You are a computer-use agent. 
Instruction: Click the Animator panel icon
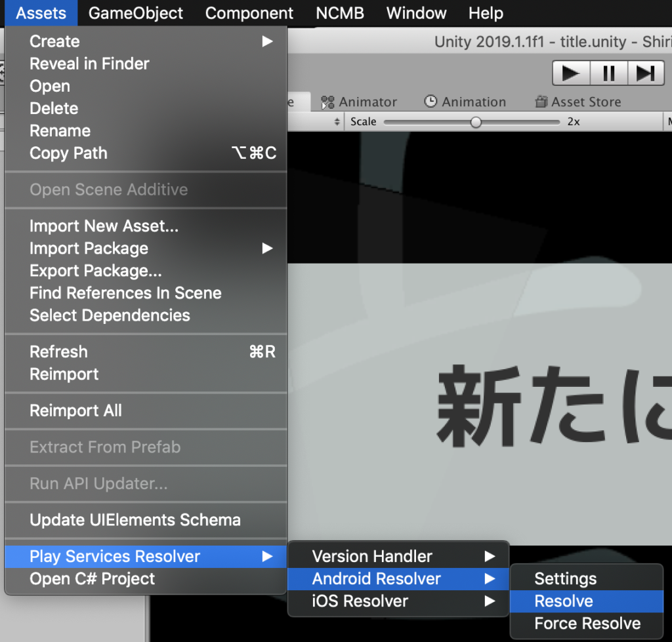tap(327, 102)
